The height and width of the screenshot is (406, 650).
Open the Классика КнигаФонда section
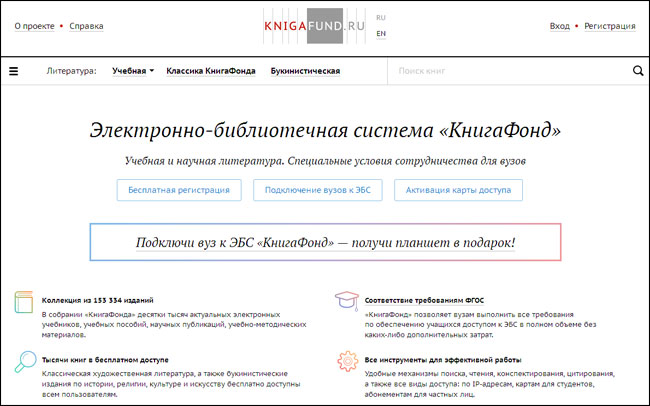(x=211, y=71)
